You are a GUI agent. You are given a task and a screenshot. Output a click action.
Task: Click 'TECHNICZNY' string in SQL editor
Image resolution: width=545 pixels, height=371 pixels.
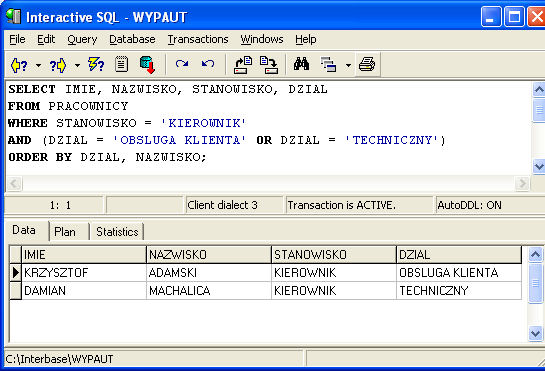(391, 140)
